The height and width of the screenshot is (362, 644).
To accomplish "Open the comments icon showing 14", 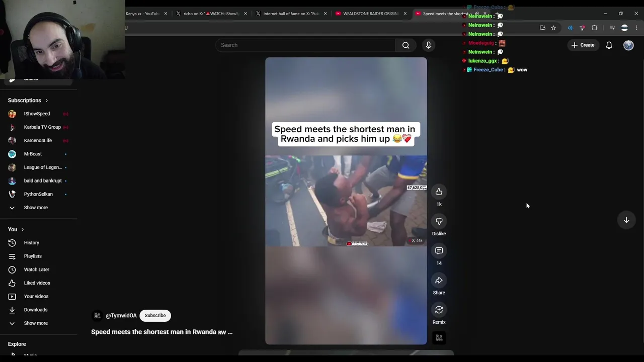I will pyautogui.click(x=439, y=251).
